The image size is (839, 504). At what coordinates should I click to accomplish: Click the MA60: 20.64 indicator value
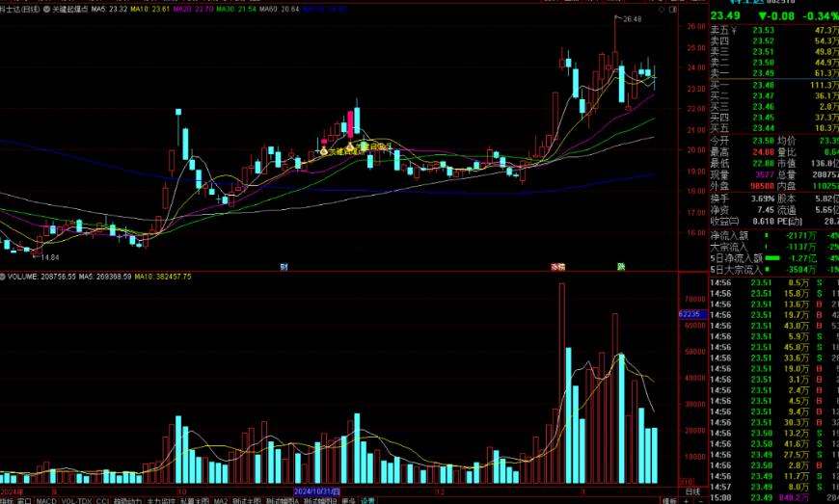(280, 9)
